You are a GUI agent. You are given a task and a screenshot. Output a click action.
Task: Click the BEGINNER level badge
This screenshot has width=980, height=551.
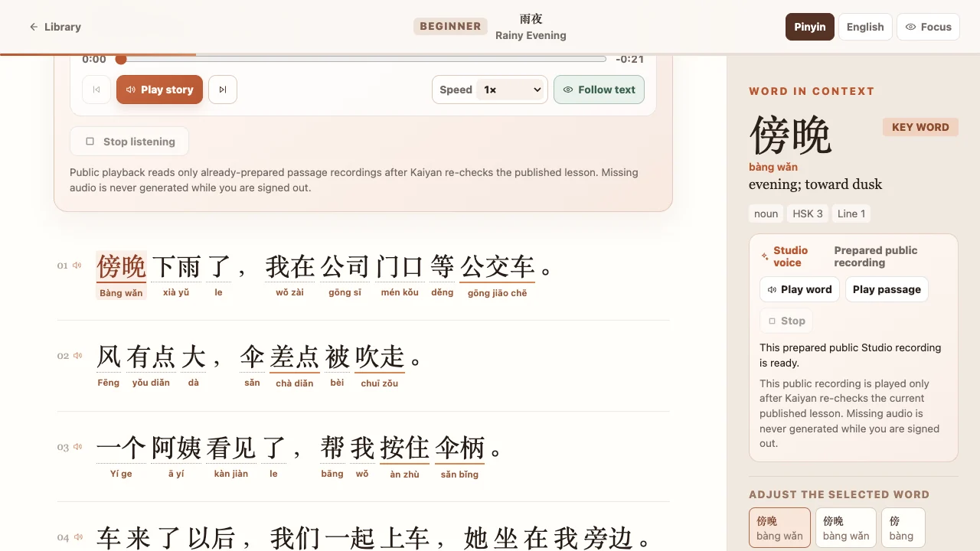click(x=450, y=26)
